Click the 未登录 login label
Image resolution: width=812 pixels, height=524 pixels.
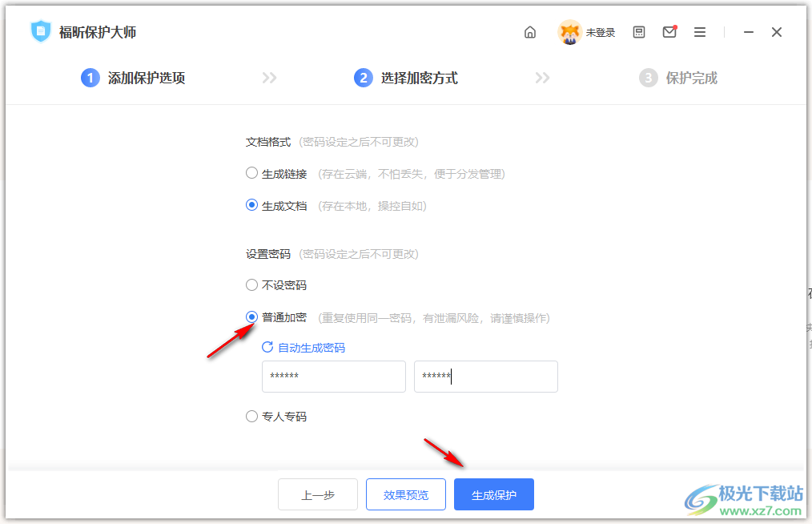[601, 33]
